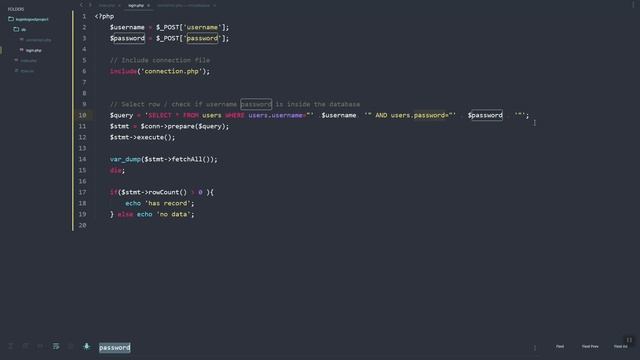Click the Find Prev button

point(590,347)
